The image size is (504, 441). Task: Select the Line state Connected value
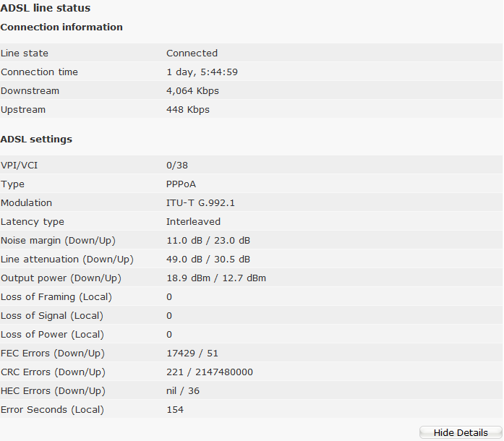coord(192,53)
